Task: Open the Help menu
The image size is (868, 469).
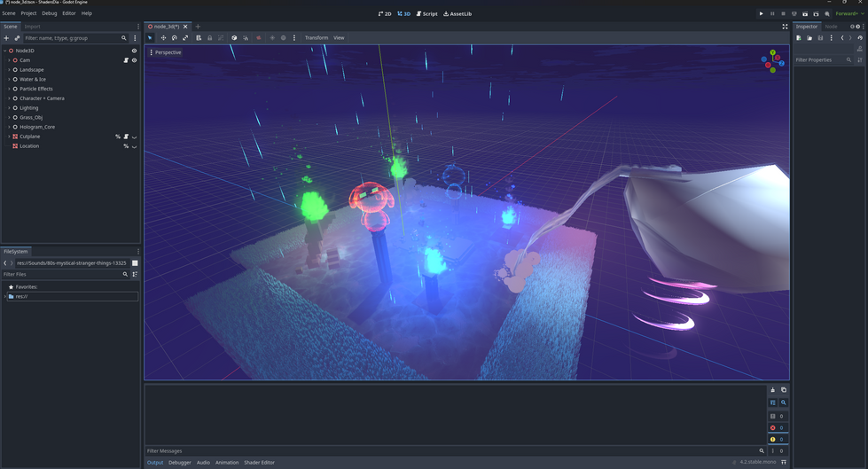Action: (87, 13)
